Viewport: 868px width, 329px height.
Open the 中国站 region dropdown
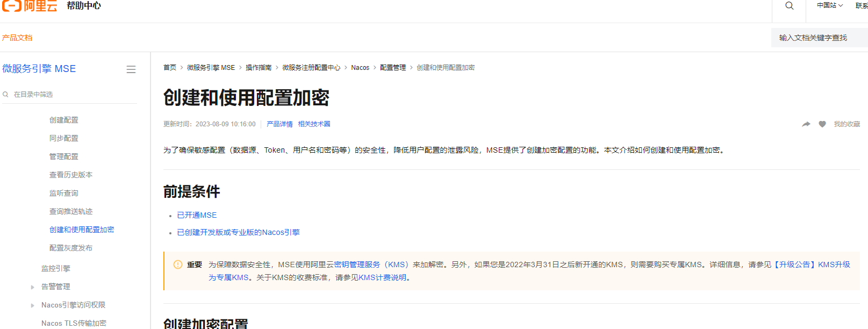tap(830, 5)
